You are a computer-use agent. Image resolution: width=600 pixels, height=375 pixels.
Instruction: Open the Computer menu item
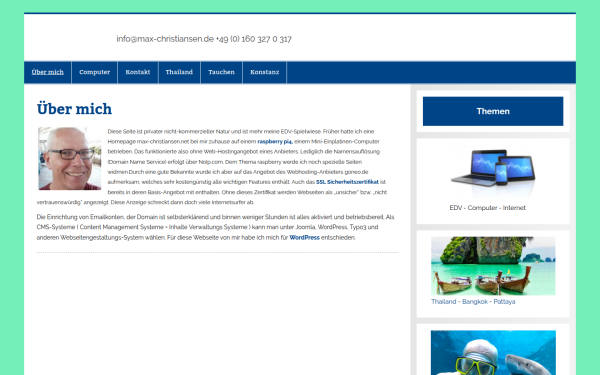click(x=95, y=72)
